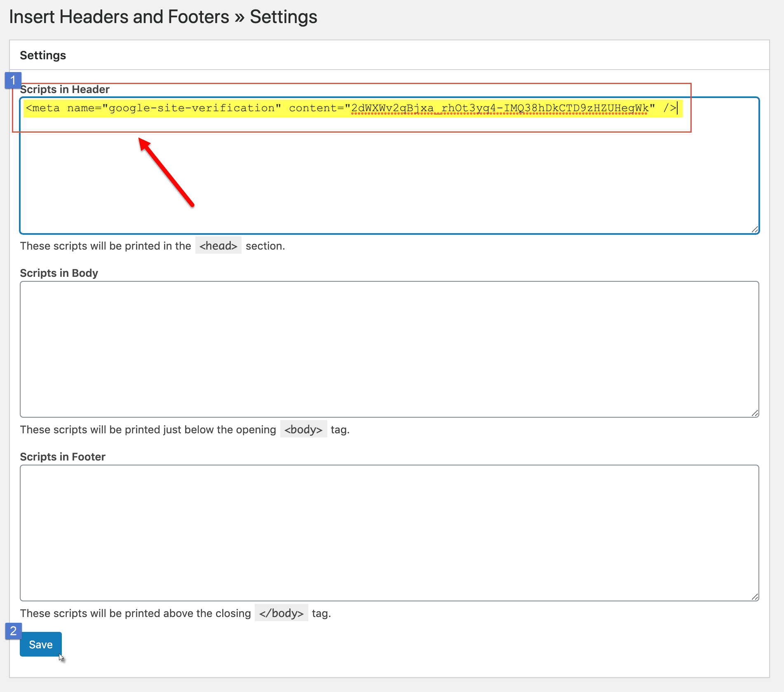Click the <head> code tag text
This screenshot has height=692, width=784.
coord(218,246)
